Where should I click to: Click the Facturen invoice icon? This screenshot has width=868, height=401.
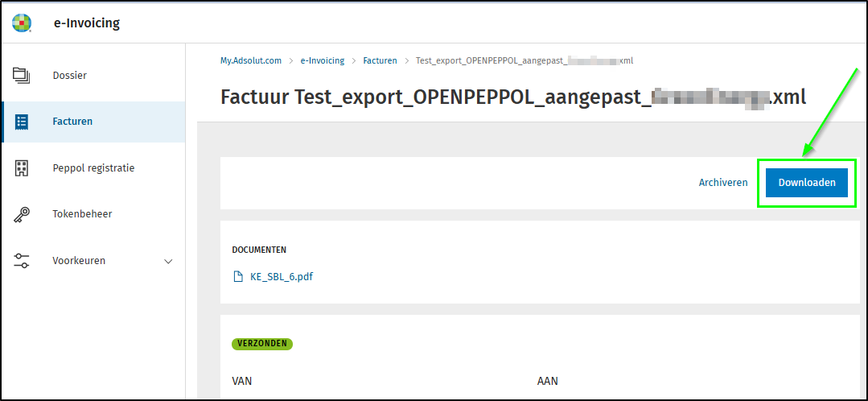point(22,122)
